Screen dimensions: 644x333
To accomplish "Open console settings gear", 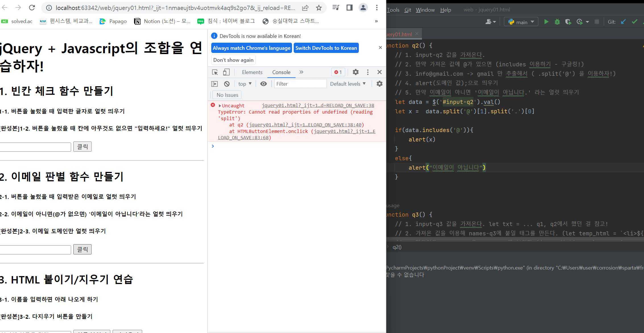I will click(379, 84).
